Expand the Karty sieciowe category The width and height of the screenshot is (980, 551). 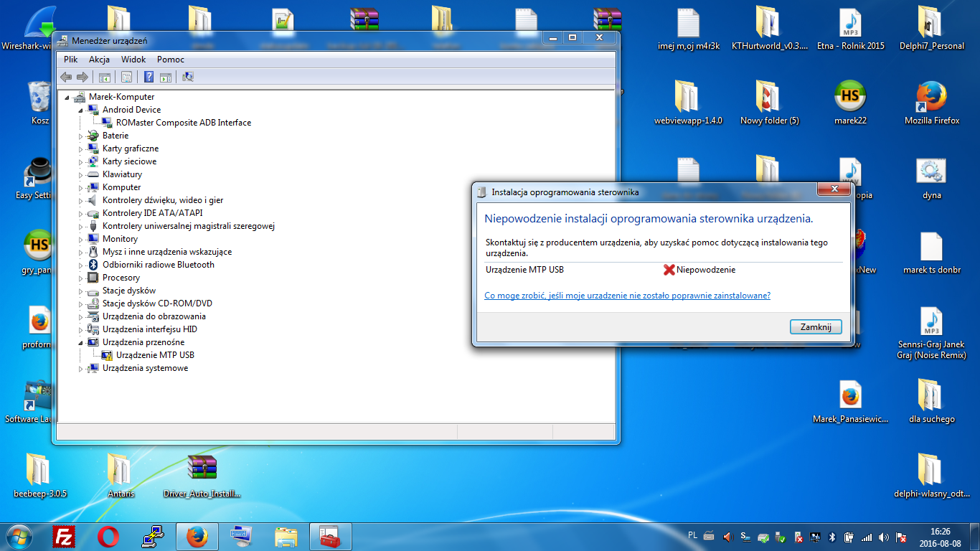tap(81, 161)
